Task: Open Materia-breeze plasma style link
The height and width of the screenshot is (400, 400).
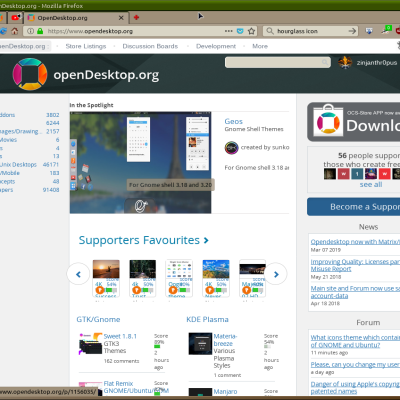Action: [x=225, y=340]
